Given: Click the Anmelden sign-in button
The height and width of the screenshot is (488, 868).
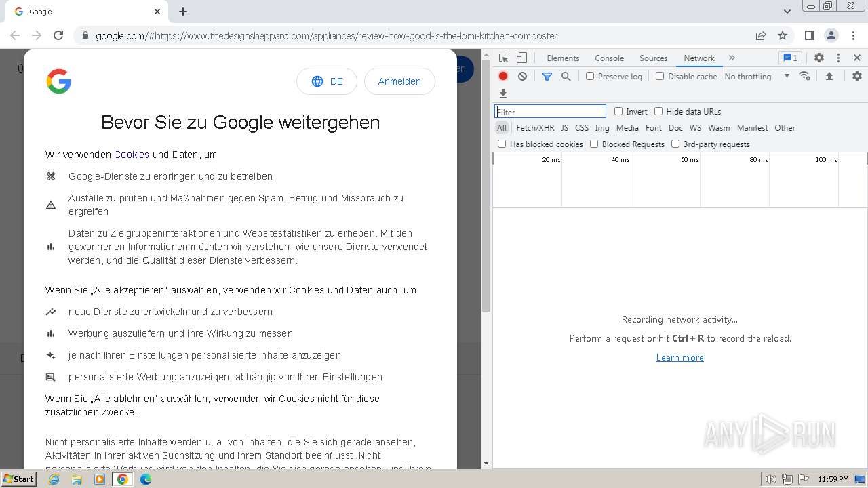Looking at the screenshot, I should tap(399, 81).
